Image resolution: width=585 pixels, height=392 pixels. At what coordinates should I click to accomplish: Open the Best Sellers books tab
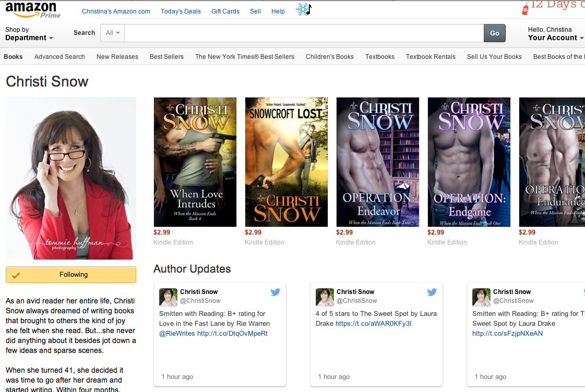click(166, 57)
